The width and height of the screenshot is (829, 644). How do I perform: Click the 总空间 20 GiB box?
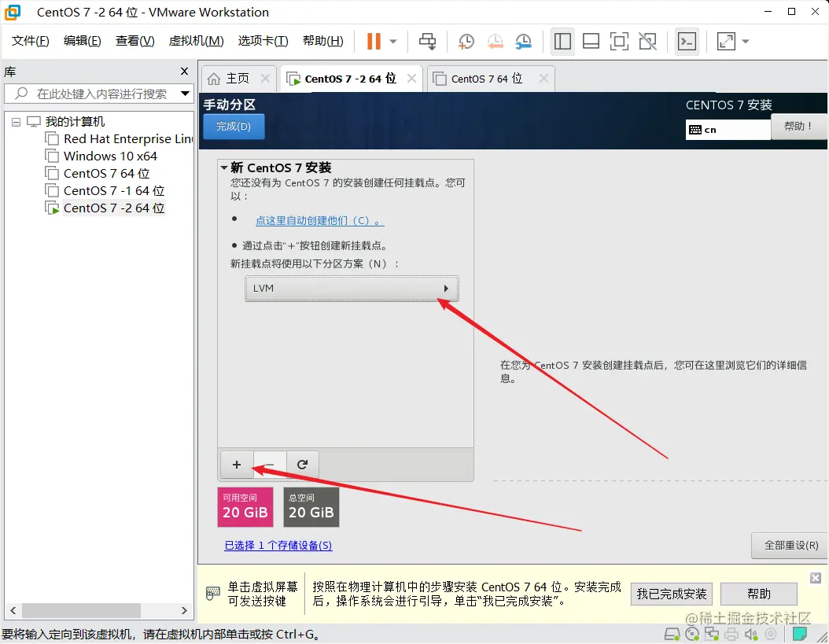point(311,507)
